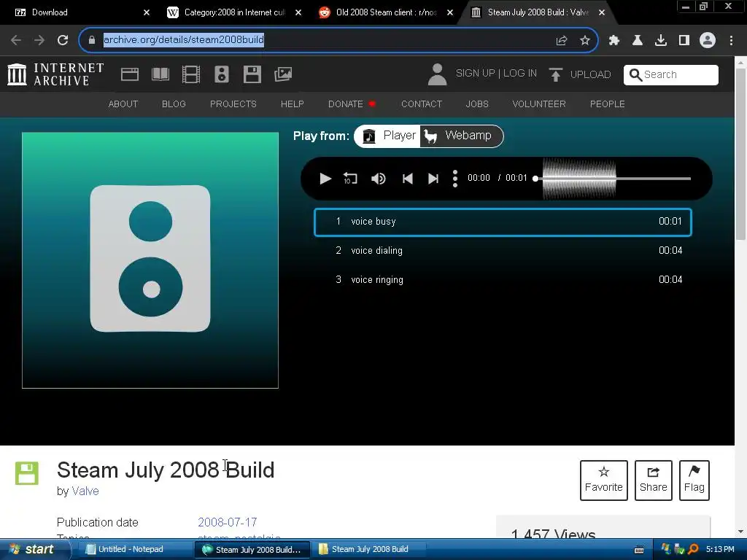This screenshot has width=747, height=560.
Task: Open the JOBS menu item
Action: [x=477, y=104]
